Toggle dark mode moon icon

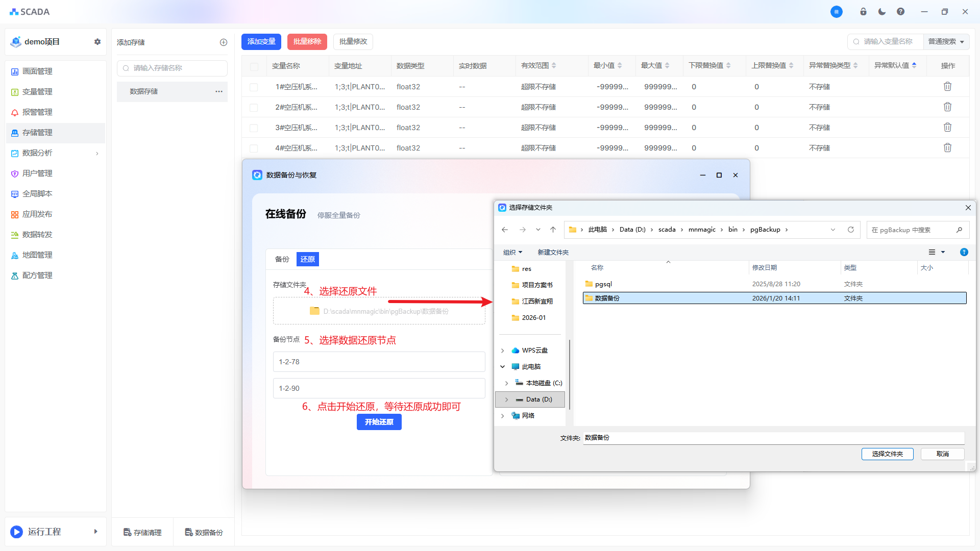[882, 12]
